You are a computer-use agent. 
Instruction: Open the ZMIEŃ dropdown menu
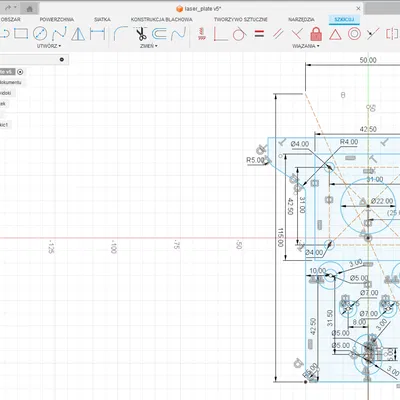(x=149, y=46)
